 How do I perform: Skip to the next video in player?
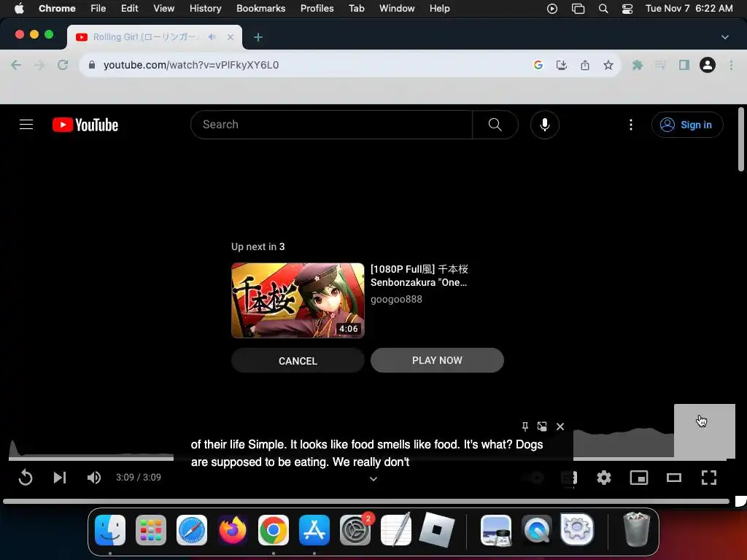(x=60, y=478)
